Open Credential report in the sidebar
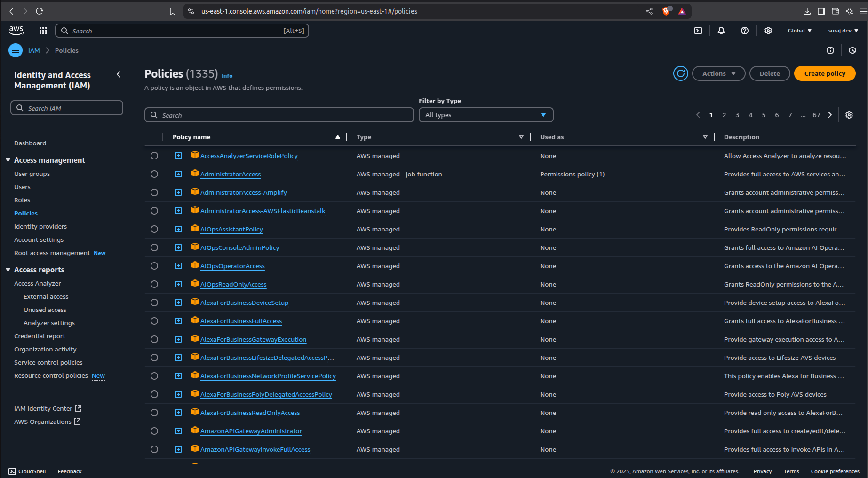The width and height of the screenshot is (868, 478). [40, 336]
